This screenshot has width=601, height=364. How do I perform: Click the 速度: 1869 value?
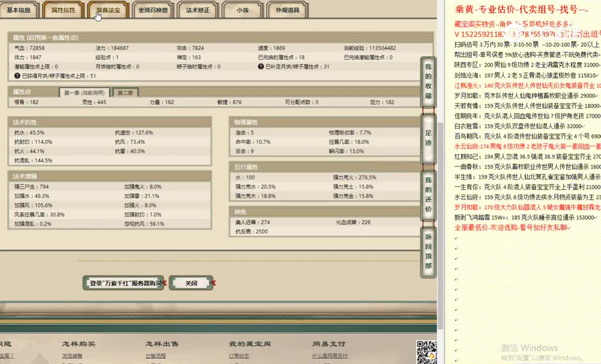point(271,48)
